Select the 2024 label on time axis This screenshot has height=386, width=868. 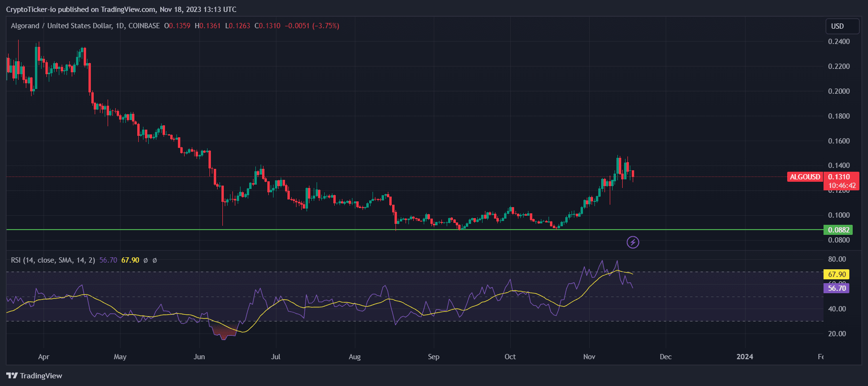click(x=745, y=357)
